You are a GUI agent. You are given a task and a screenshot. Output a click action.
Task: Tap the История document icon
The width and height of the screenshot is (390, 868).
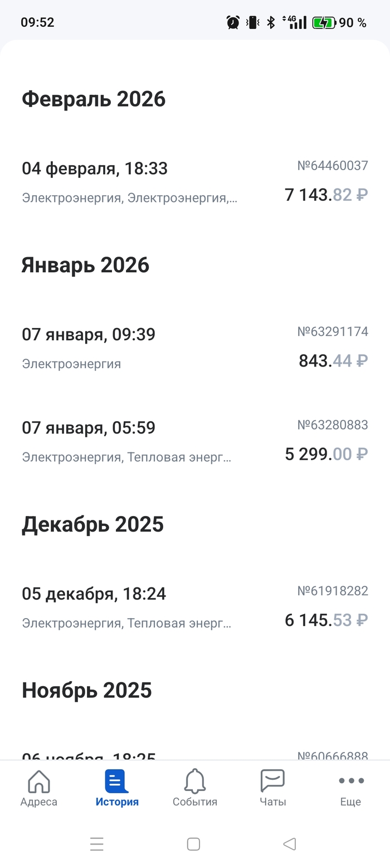[x=116, y=782]
